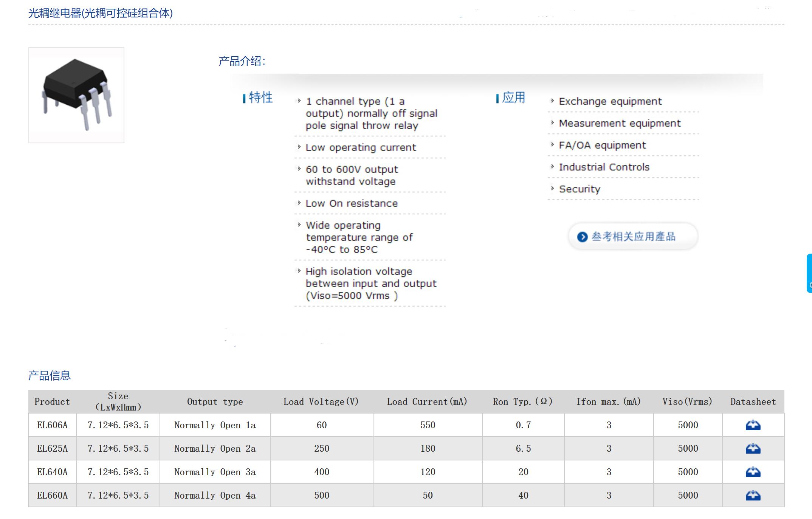Image resolution: width=812 pixels, height=519 pixels.
Task: Click the Exchange equipment application item
Action: [x=610, y=101]
